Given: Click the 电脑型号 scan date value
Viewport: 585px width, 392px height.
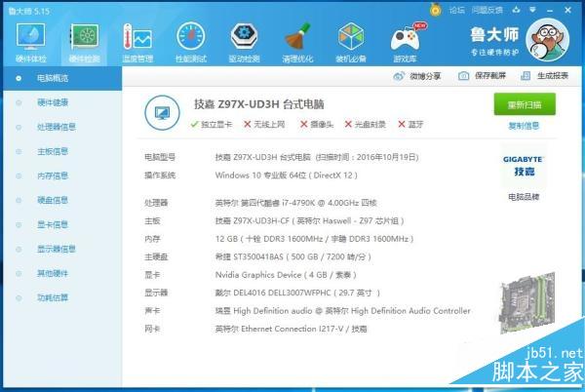Looking at the screenshot, I should click(x=317, y=157).
